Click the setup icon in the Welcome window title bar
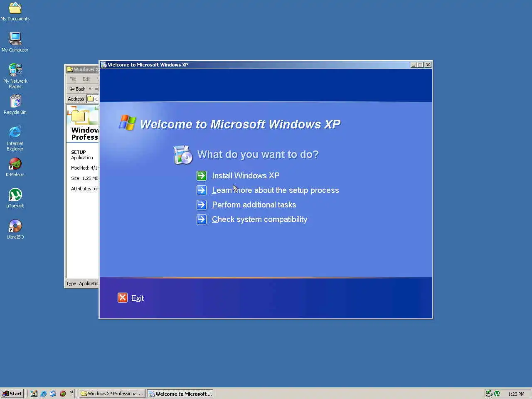This screenshot has width=532, height=399. click(x=104, y=65)
